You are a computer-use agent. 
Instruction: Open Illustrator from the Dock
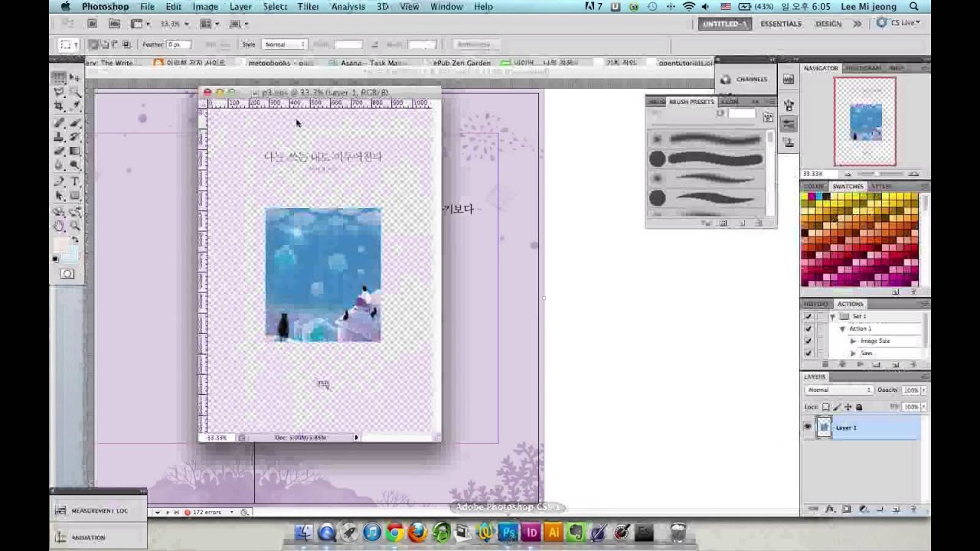[554, 532]
